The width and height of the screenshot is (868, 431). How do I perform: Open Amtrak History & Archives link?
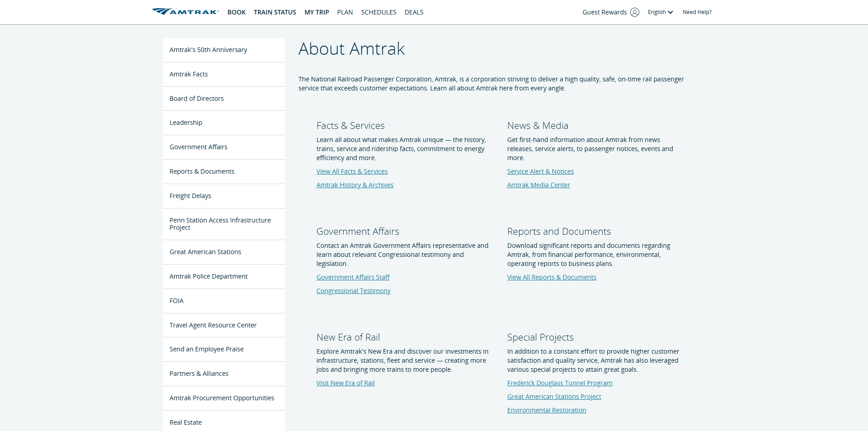355,185
